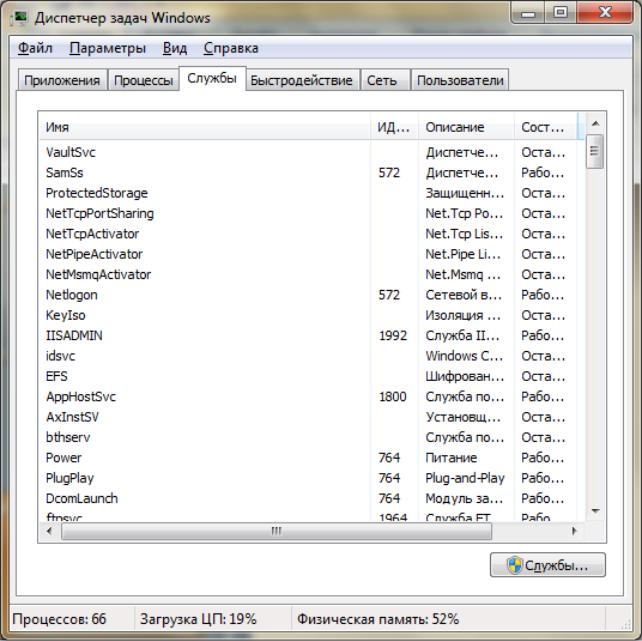The image size is (642, 641).
Task: Select the Power service row
Action: 308,458
